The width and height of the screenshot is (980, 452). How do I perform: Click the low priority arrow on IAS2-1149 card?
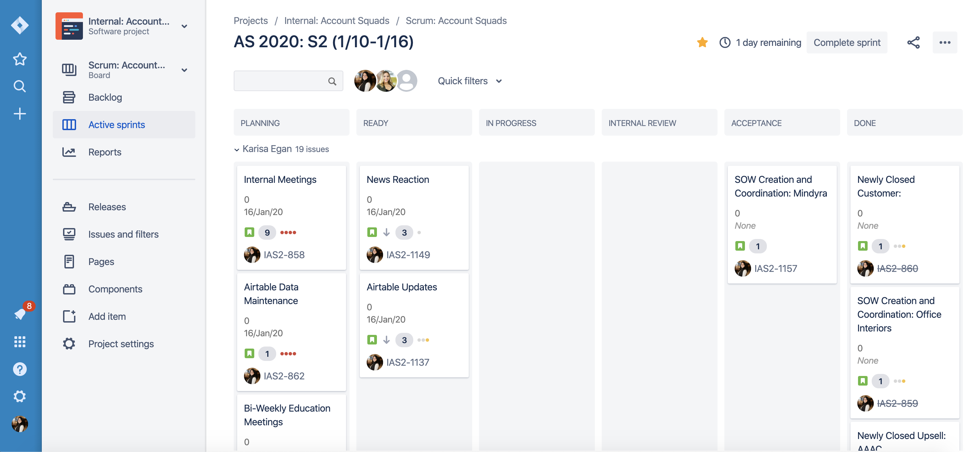pos(386,232)
